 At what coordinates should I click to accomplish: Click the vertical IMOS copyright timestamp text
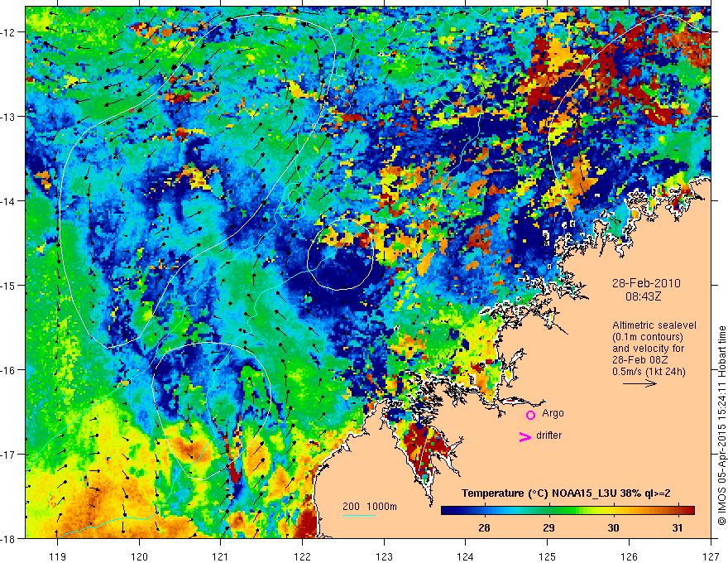721,426
